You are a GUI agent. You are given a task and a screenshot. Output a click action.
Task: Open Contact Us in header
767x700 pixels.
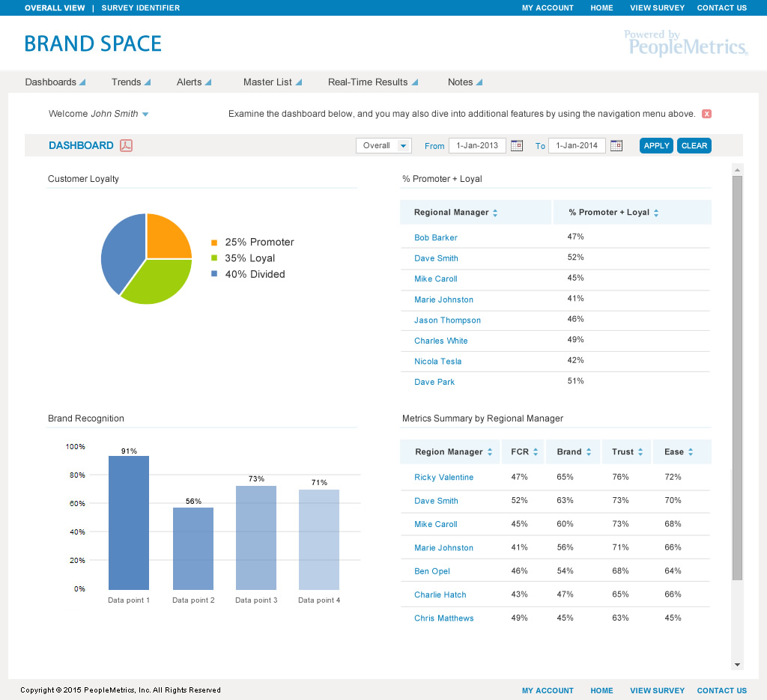721,7
